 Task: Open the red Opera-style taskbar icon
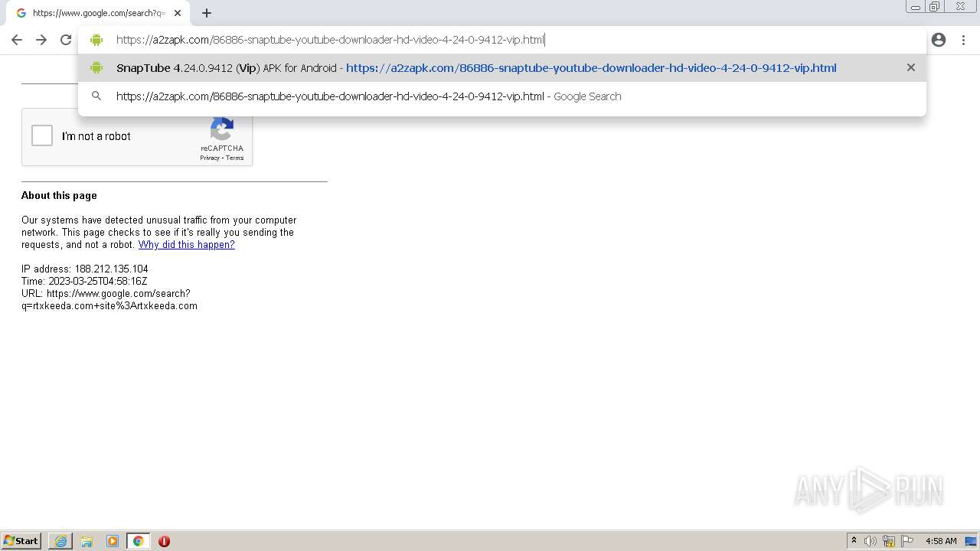tap(164, 541)
